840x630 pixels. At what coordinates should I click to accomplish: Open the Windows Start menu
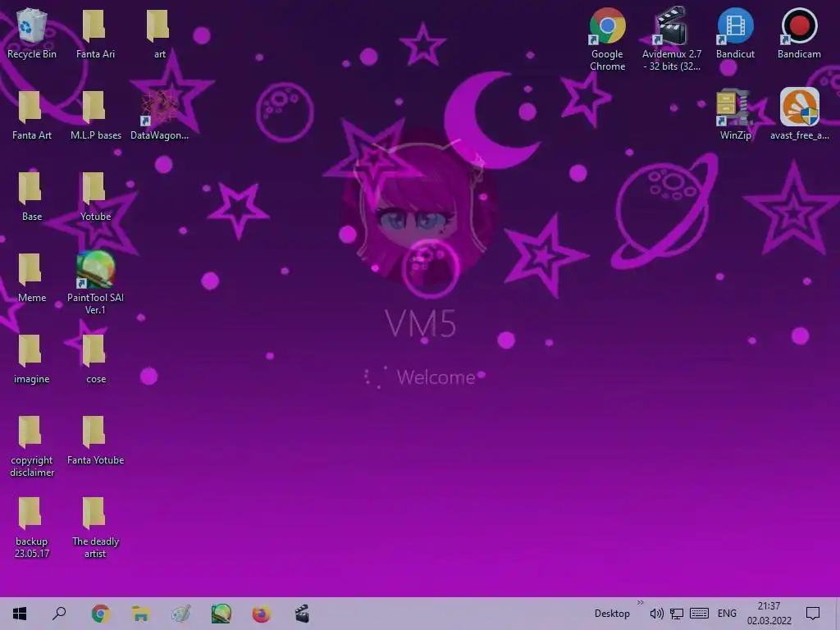[x=20, y=614]
